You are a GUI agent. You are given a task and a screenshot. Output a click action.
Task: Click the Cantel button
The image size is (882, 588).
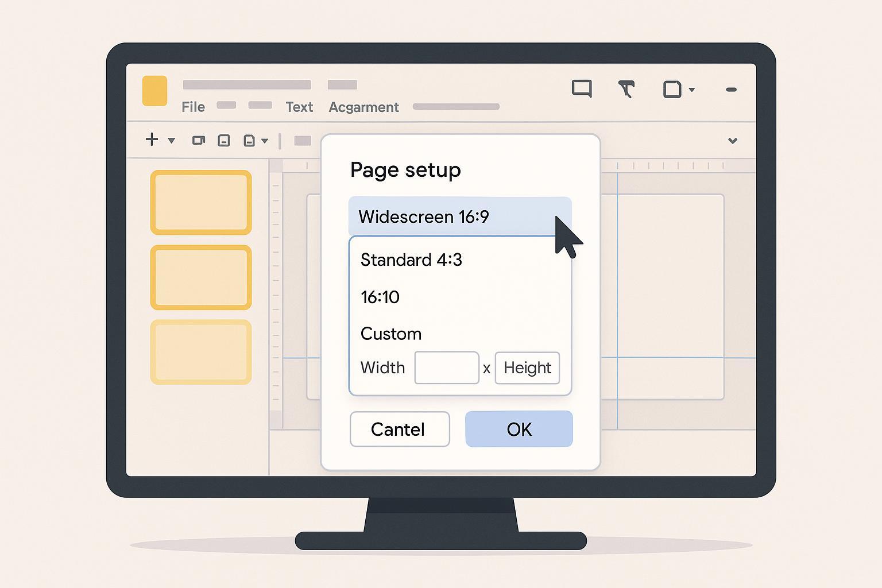click(399, 429)
